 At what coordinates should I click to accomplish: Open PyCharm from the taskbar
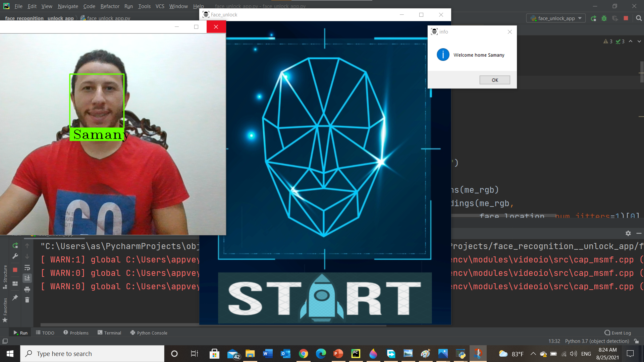pyautogui.click(x=356, y=354)
